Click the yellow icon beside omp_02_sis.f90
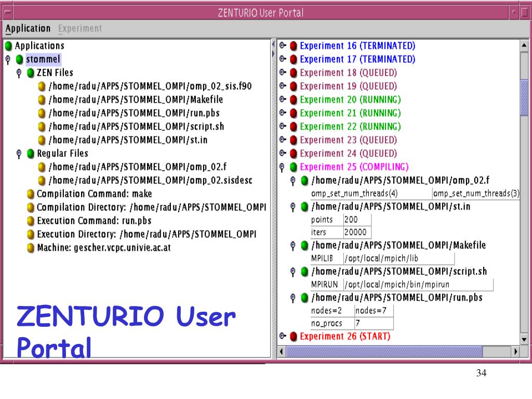Viewport: 532px width, 399px height. click(42, 87)
